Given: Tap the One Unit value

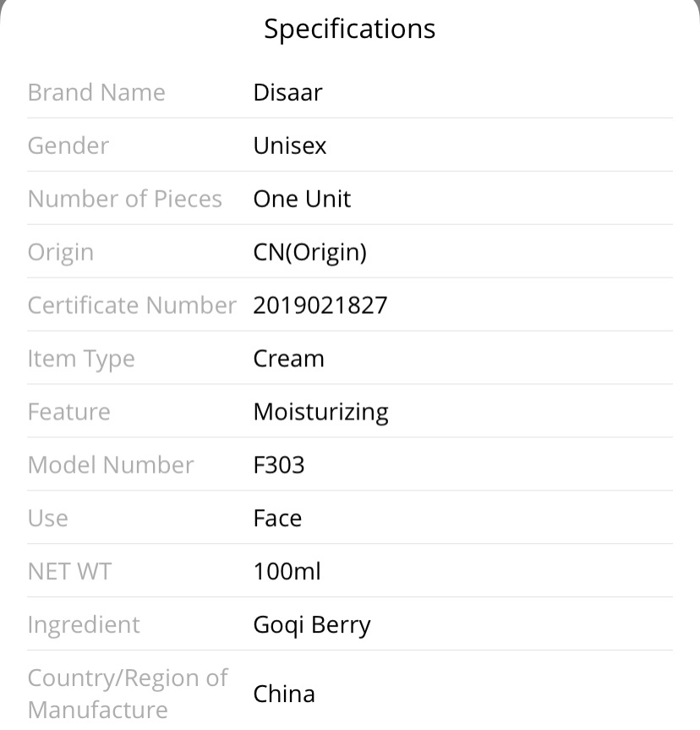Looking at the screenshot, I should point(302,199).
